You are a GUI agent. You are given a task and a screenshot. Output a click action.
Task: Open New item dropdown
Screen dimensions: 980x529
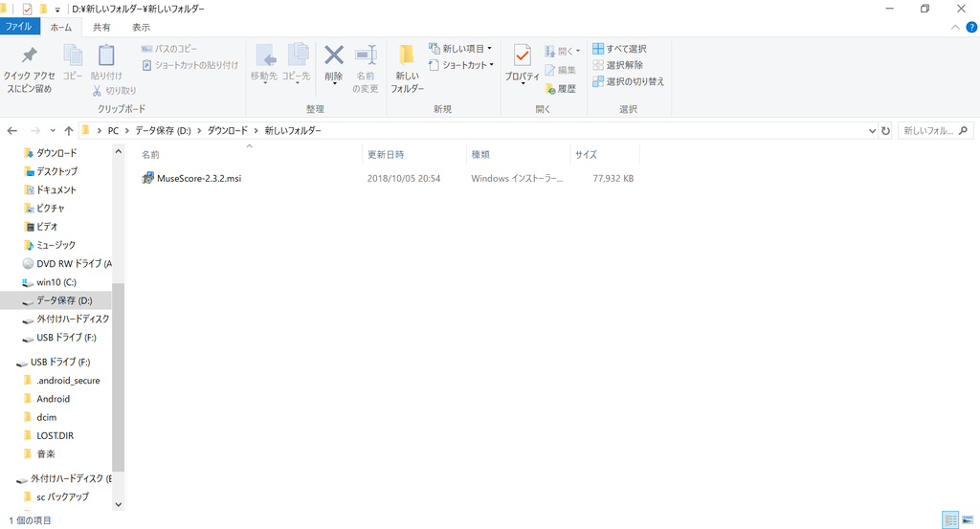pos(460,49)
